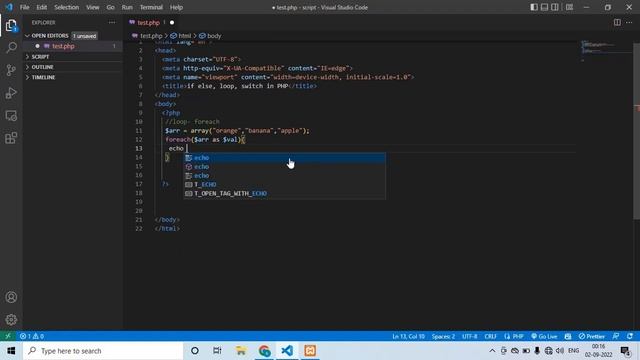
Task: Expand the Timeline section
Action: tap(73, 77)
